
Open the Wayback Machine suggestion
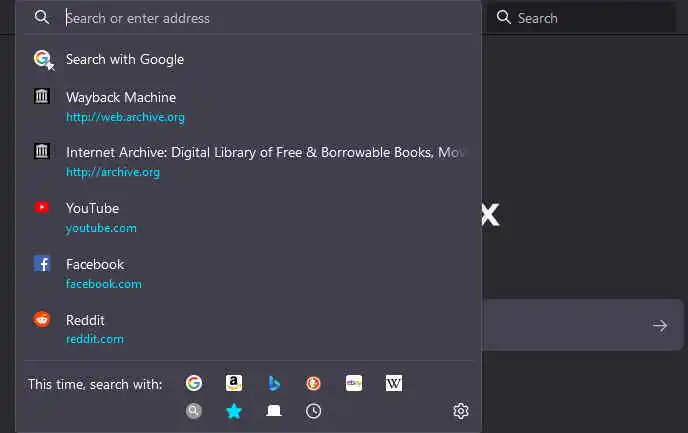[x=249, y=107]
